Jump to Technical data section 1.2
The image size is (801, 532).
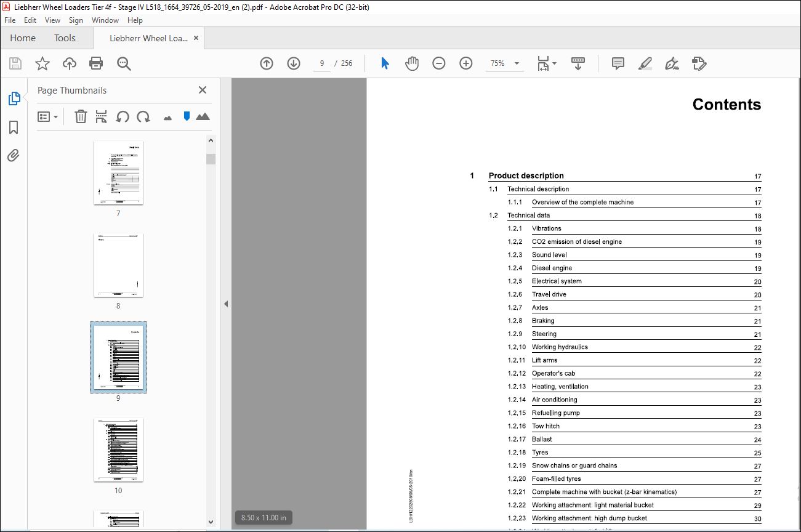(529, 216)
